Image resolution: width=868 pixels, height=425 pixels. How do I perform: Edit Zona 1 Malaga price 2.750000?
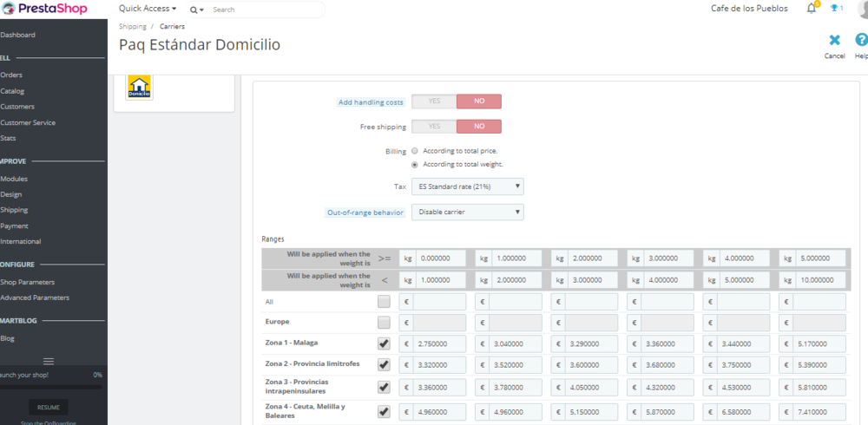[x=439, y=343]
